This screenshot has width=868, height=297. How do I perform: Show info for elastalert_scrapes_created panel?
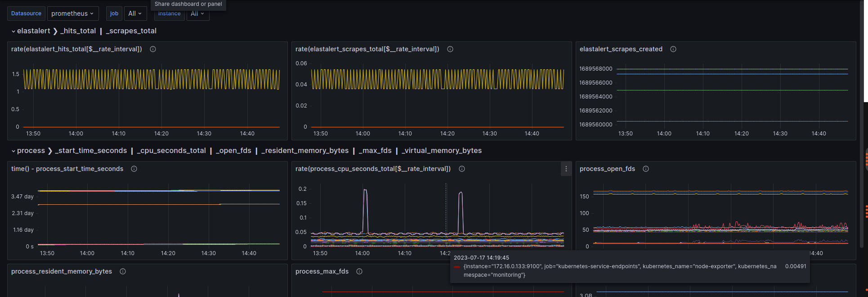(x=673, y=49)
